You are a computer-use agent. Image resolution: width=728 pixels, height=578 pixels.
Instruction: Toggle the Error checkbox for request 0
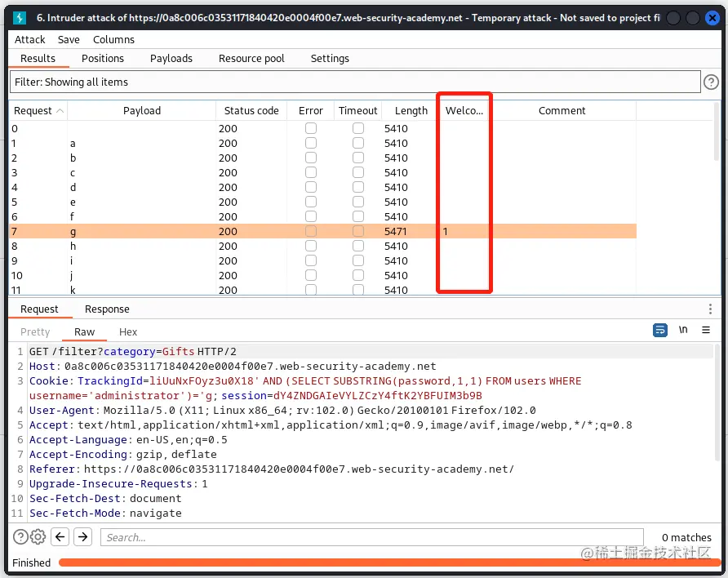point(311,128)
